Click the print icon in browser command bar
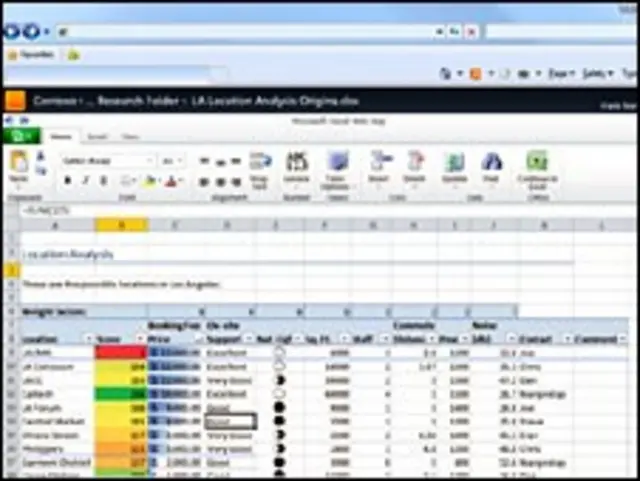 [x=524, y=74]
